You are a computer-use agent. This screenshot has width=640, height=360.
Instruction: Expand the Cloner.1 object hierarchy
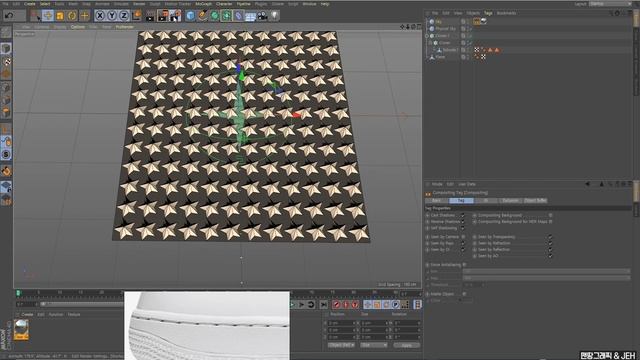(427, 36)
